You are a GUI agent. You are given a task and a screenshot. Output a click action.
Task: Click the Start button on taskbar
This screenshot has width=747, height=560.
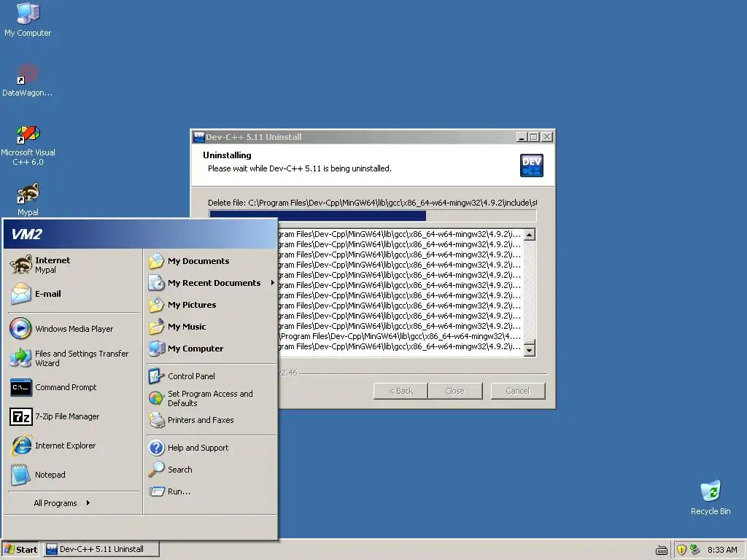(20, 550)
